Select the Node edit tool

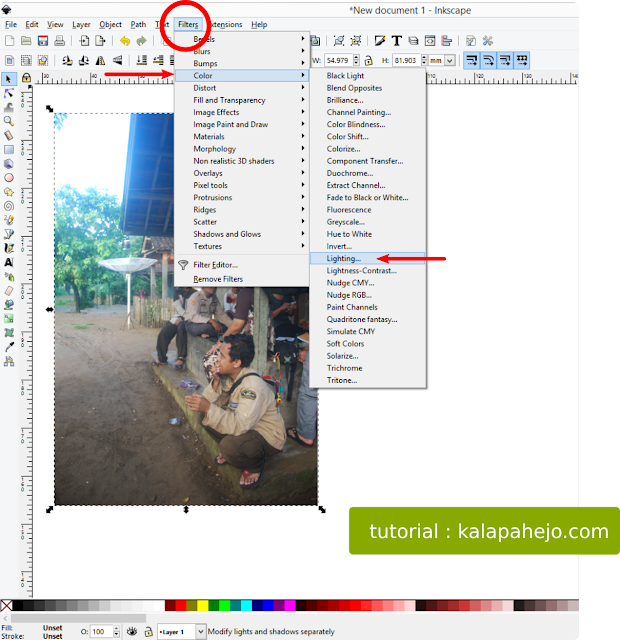pyautogui.click(x=9, y=93)
